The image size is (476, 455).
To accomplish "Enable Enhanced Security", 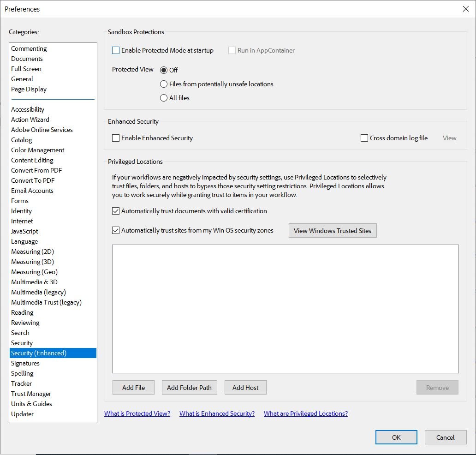I will tap(116, 138).
